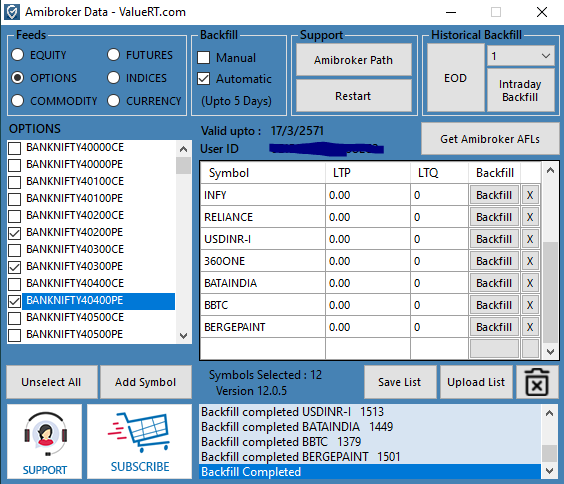This screenshot has width=564, height=484.
Task: Click symbol table scroll down arrow
Action: tap(550, 351)
